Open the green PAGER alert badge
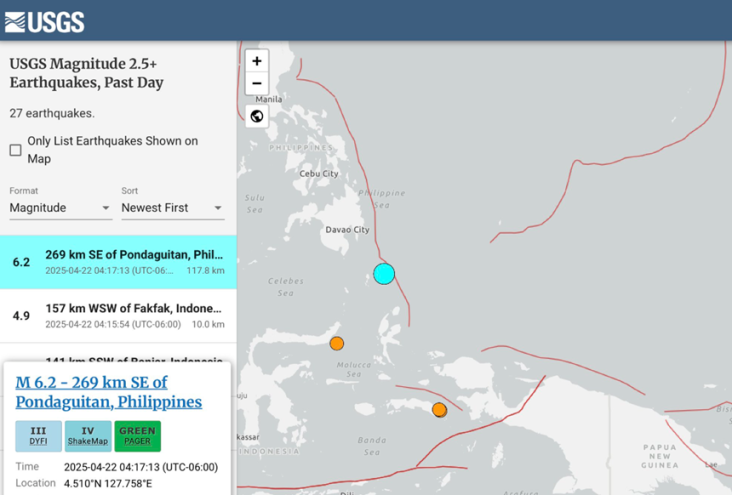Screen dimensions: 732x495 (137, 436)
